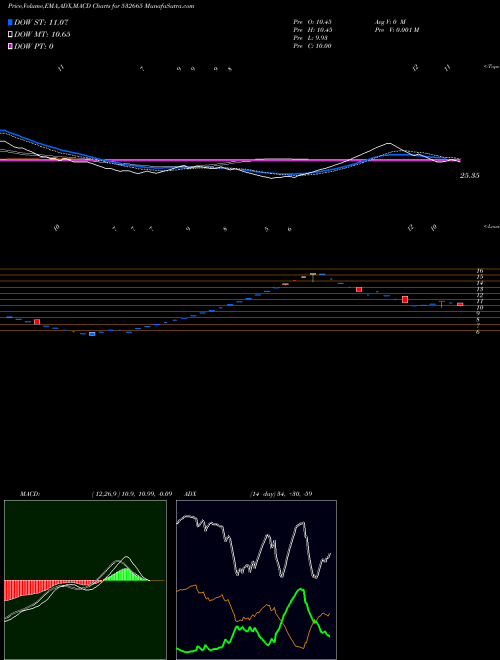Viewport: 500px width, 660px height.
Task: Select the 'DOW MT: 10.65' legend label
Action: (42, 35)
